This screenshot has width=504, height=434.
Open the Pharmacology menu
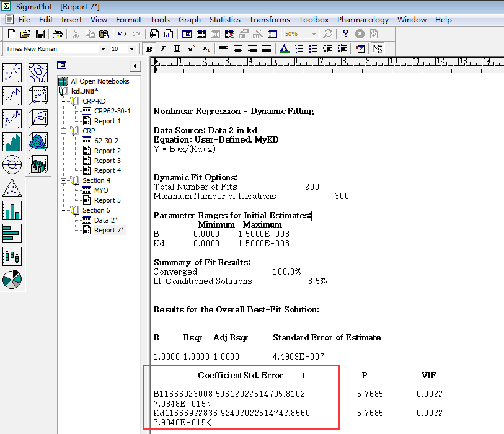tap(363, 19)
